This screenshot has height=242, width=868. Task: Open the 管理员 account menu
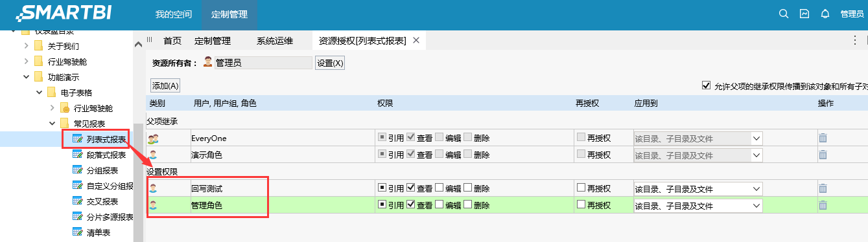852,14
